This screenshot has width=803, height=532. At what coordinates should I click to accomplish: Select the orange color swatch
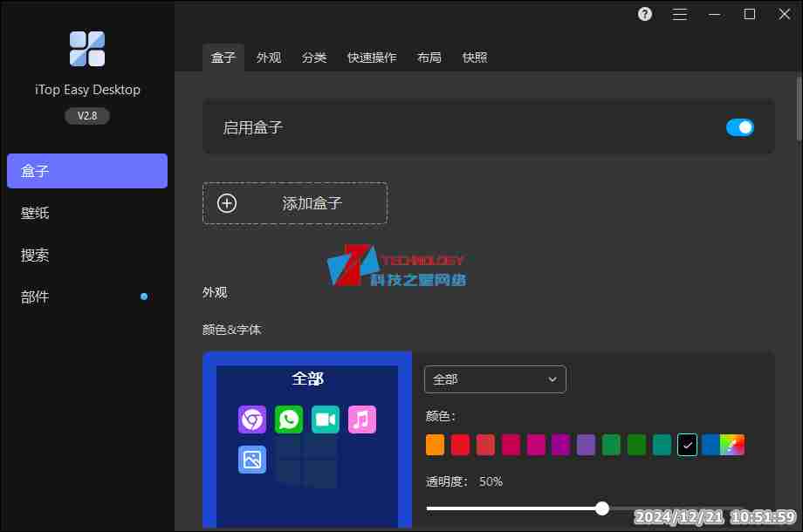434,445
